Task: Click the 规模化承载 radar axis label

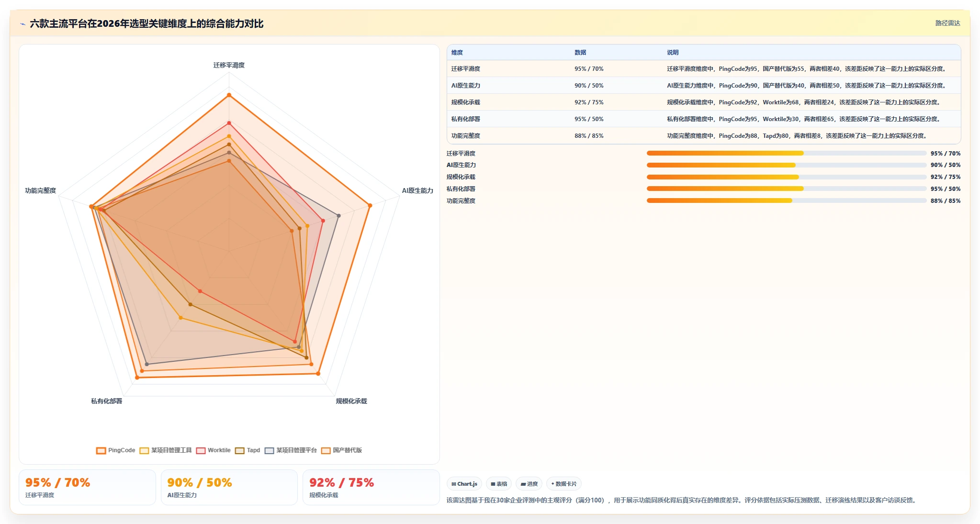Action: click(351, 401)
